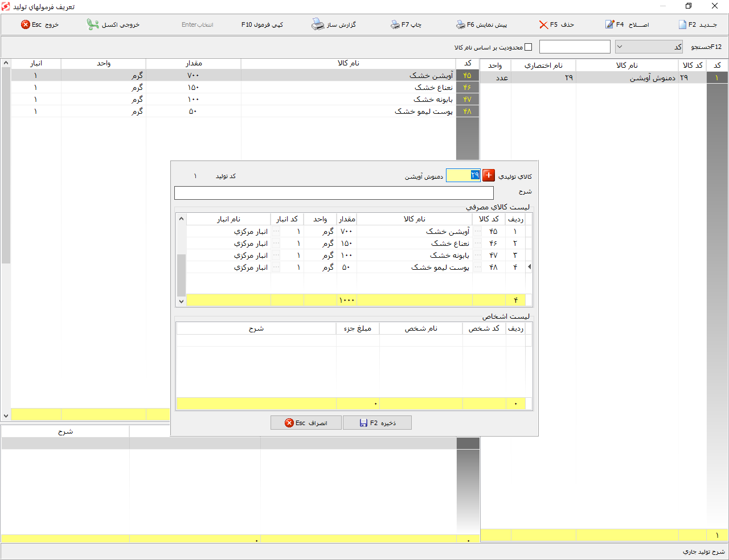The image size is (729, 560).
Task: Open product lookup beside code ۴۶ in dialog
Action: coord(478,244)
